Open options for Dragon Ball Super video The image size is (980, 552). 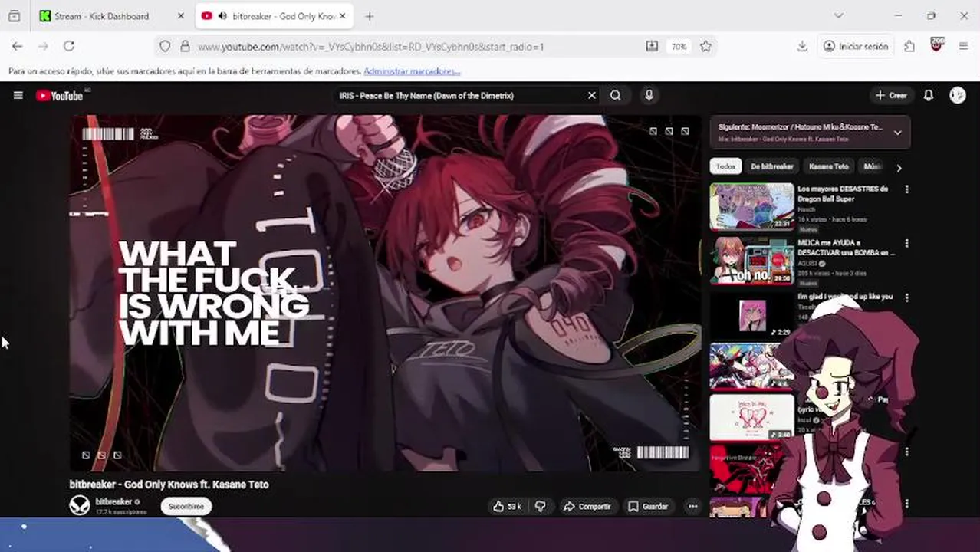tap(906, 189)
